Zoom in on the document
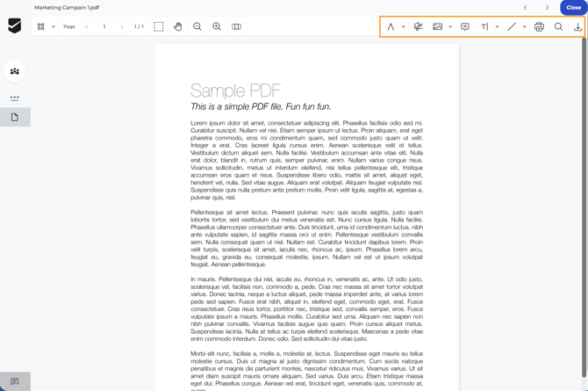 point(217,27)
